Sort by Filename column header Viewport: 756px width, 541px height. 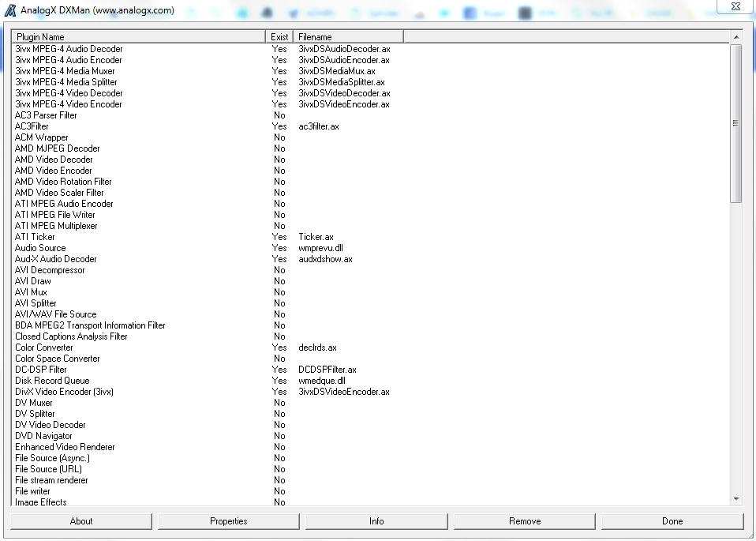(x=348, y=36)
